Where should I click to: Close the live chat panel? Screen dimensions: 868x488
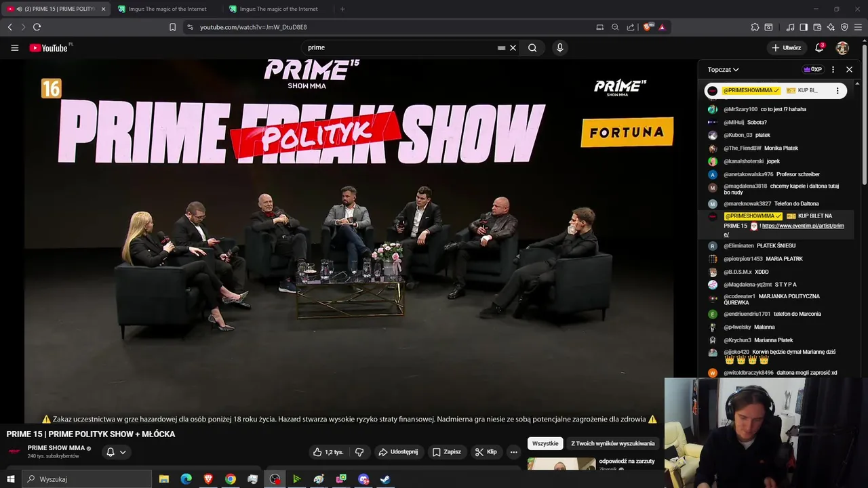click(x=849, y=69)
